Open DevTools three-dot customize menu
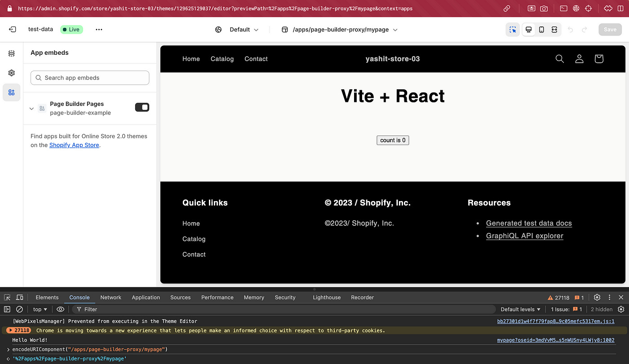The width and height of the screenshot is (629, 364). click(610, 298)
